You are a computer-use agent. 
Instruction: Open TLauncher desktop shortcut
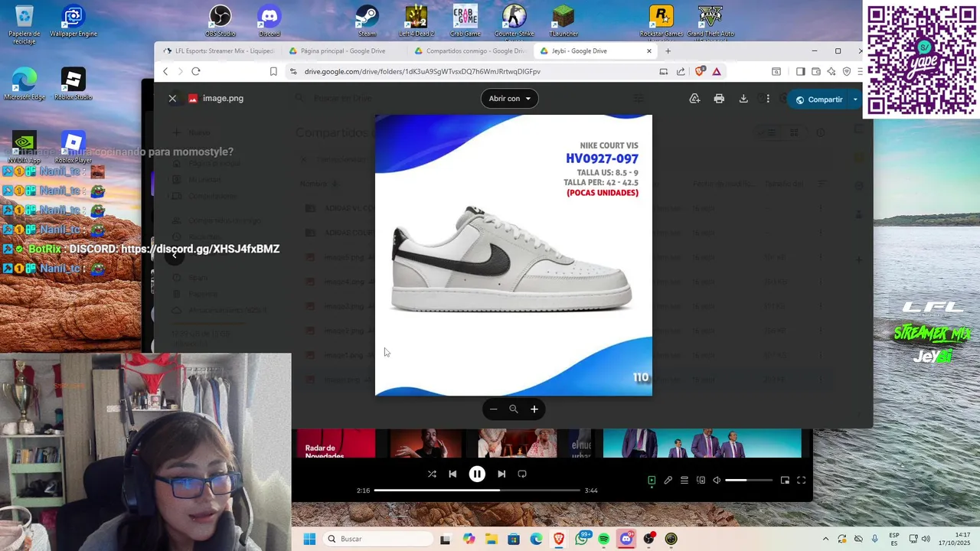(563, 21)
